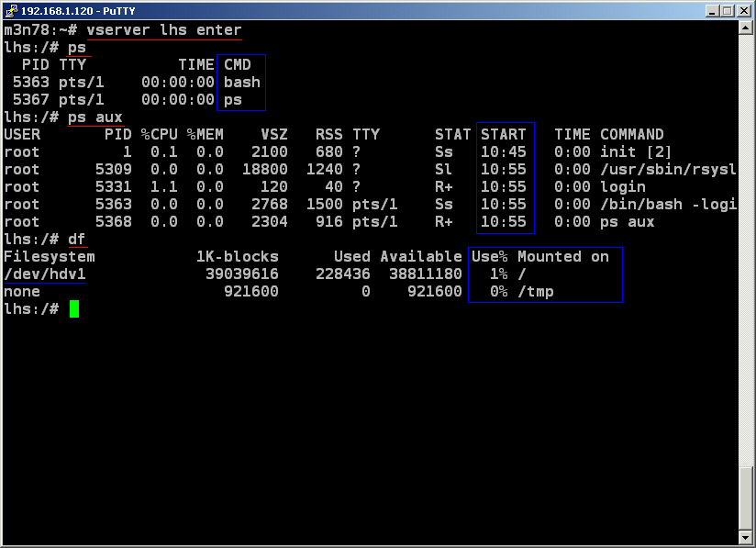Click the vertical scrollbar thumb
756x548 pixels.
(745, 499)
